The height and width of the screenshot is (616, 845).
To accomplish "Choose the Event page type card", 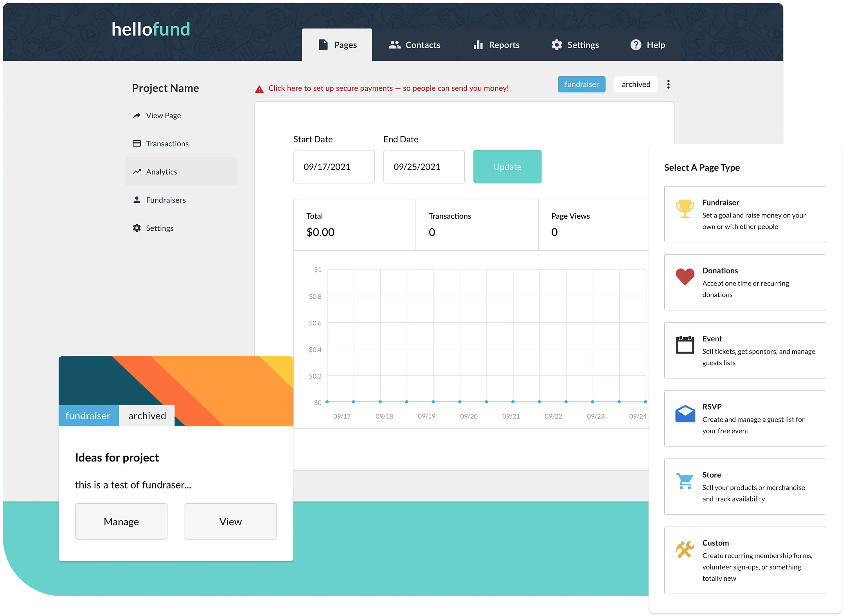I will (745, 350).
